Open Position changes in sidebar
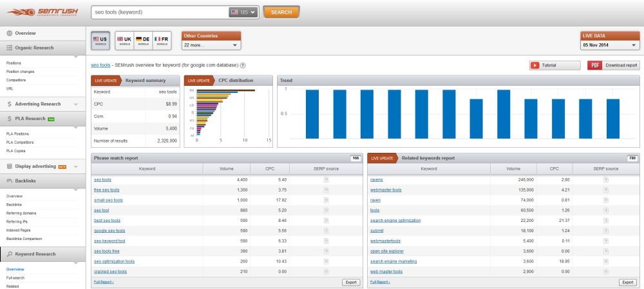Screen dimensions: 644x289 [20, 72]
